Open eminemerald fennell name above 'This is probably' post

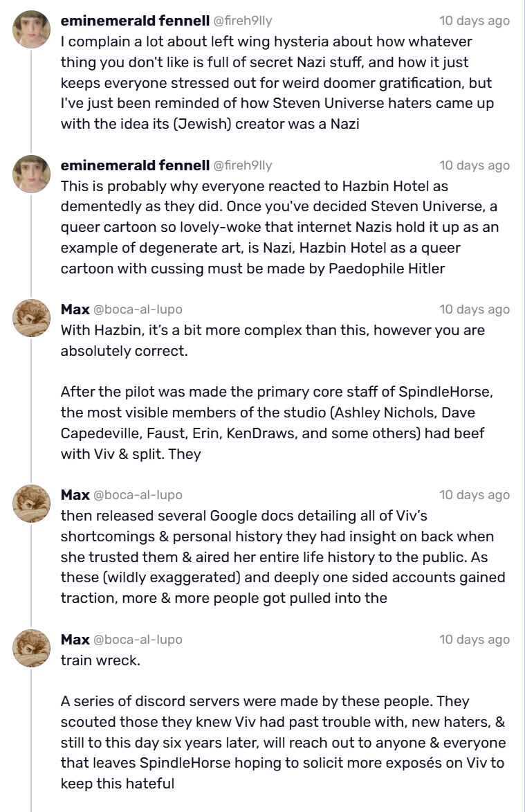pyautogui.click(x=135, y=165)
